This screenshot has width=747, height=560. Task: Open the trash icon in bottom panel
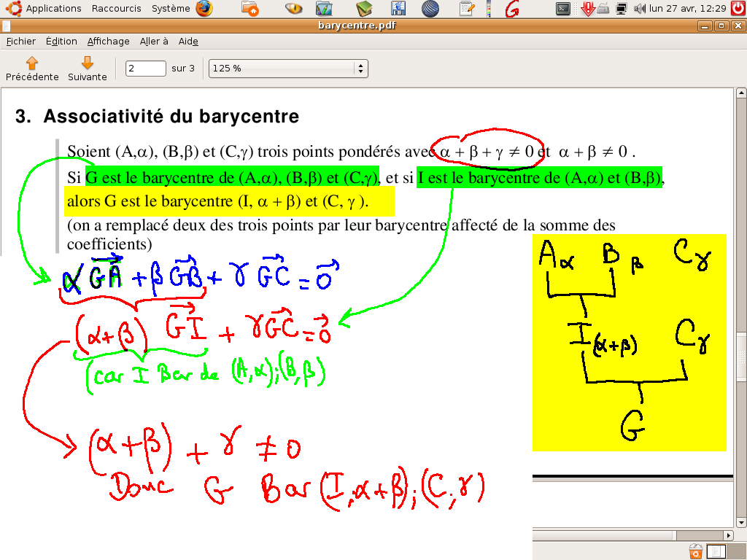[696, 552]
